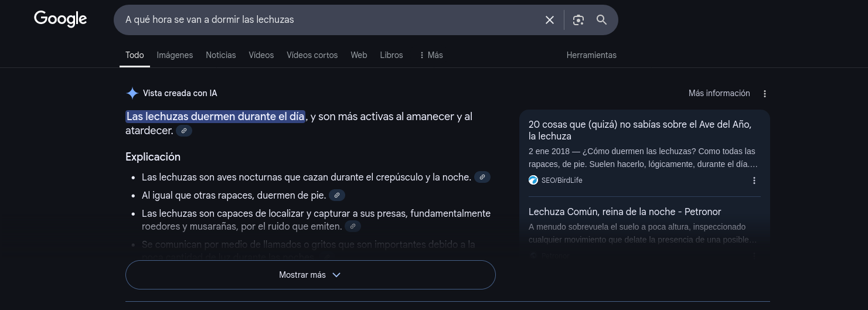Click snippet 'A menudo sobrevuela el suelo'
The height and width of the screenshot is (310, 868).
pyautogui.click(x=643, y=233)
